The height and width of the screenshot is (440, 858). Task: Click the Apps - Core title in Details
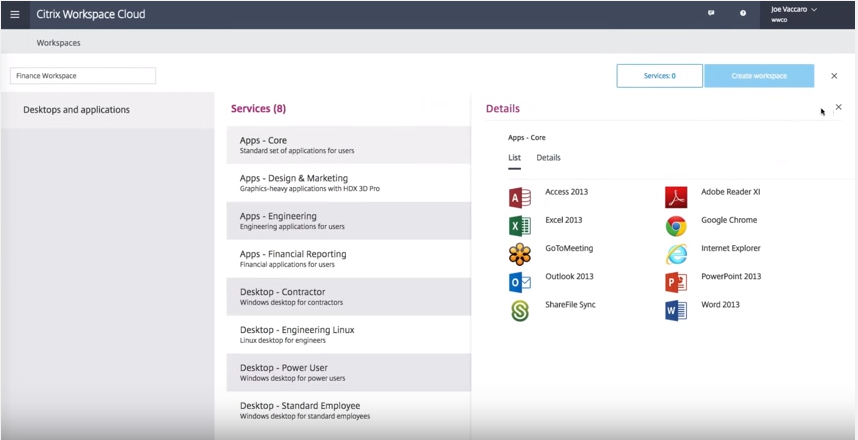(526, 138)
